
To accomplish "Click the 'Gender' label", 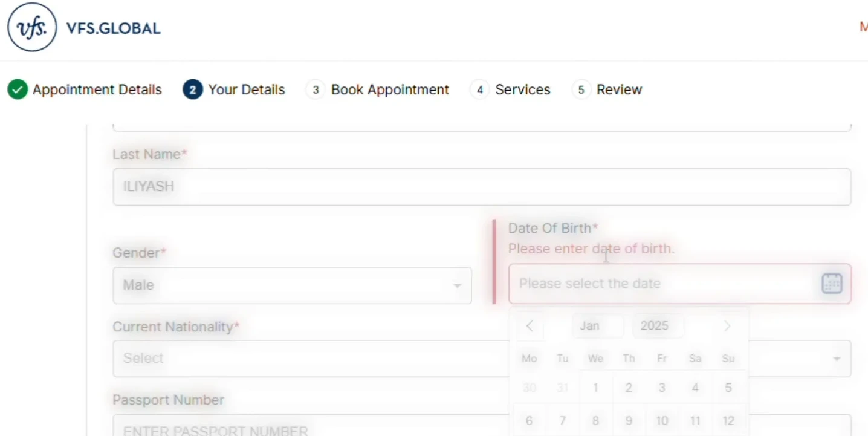I will 139,253.
